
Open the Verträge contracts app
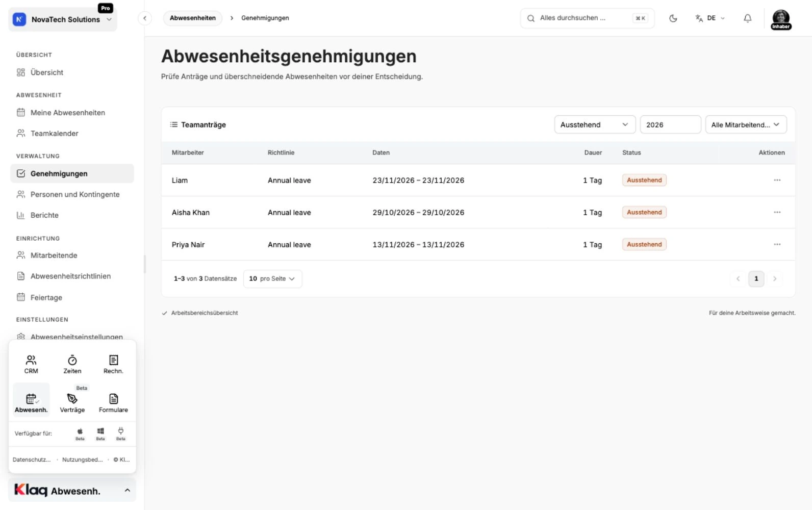[x=72, y=402]
